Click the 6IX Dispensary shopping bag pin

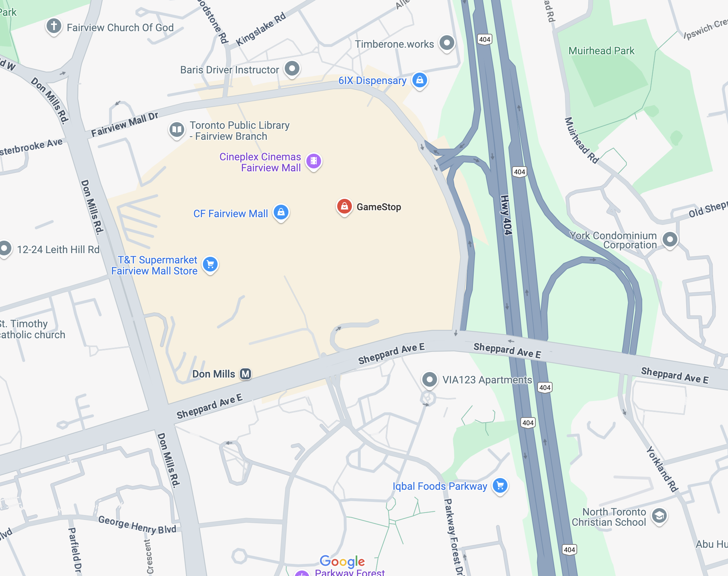420,80
